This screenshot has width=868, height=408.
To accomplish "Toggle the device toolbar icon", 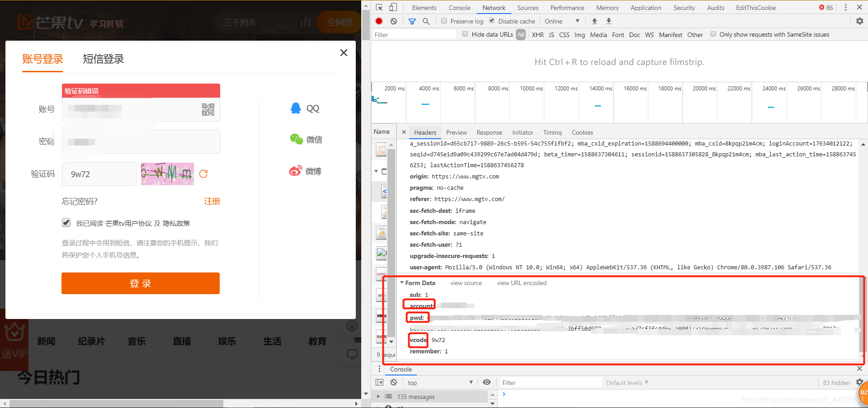I will point(393,7).
